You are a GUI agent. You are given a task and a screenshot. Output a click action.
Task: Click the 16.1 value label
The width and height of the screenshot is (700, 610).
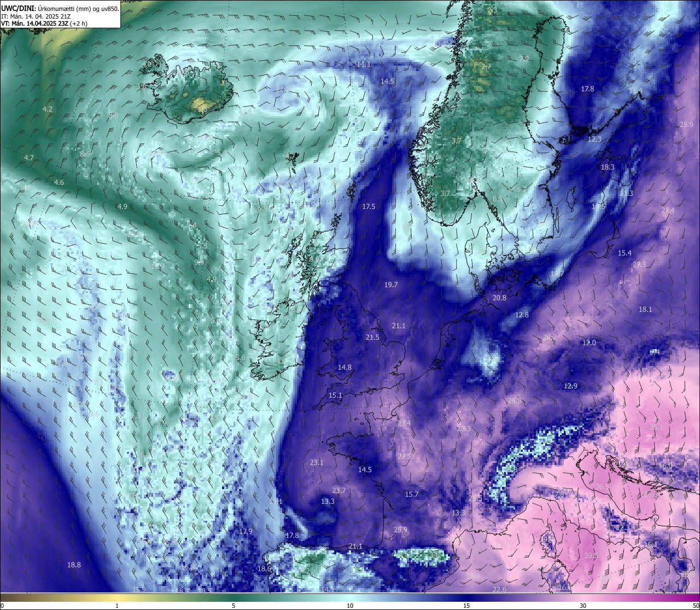[650, 545]
